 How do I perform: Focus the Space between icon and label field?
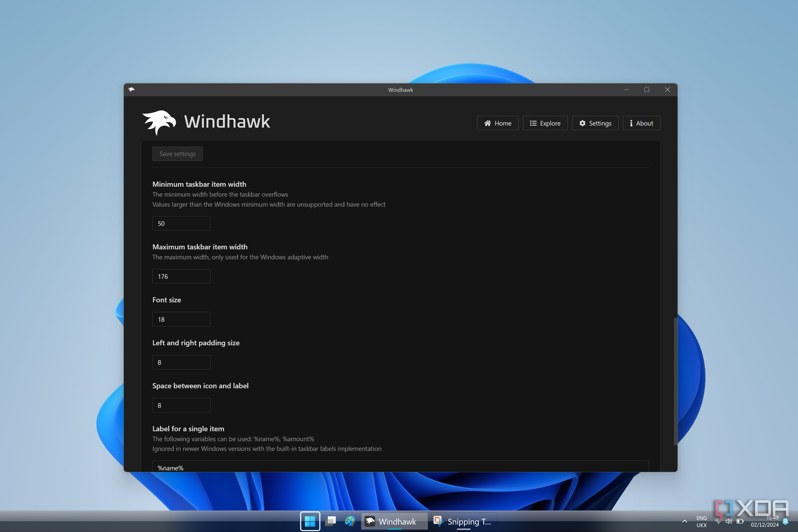[181, 405]
